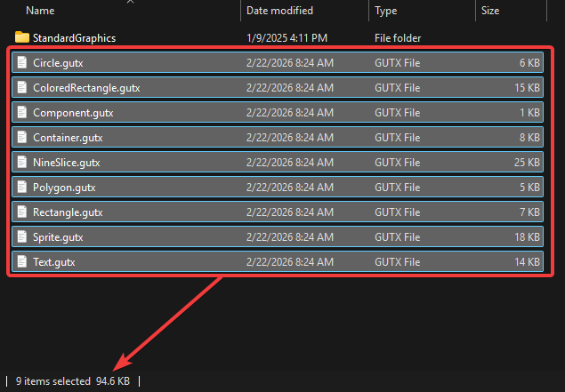The height and width of the screenshot is (392, 565).
Task: Sort by the Size column header
Action: pyautogui.click(x=490, y=11)
